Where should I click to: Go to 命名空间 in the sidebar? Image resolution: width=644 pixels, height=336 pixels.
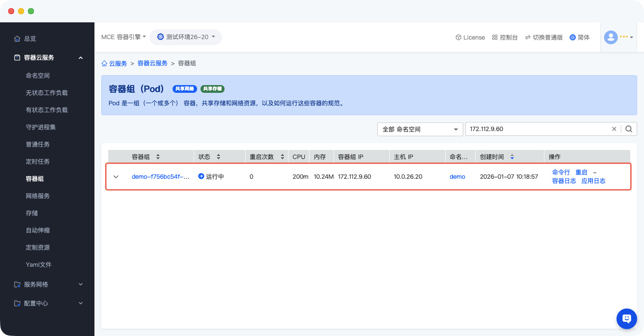click(x=38, y=76)
